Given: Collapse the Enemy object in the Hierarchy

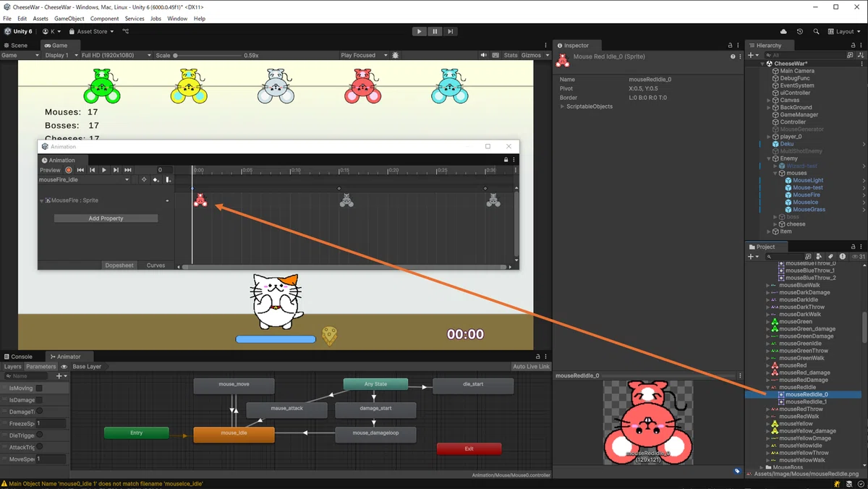Looking at the screenshot, I should [770, 158].
